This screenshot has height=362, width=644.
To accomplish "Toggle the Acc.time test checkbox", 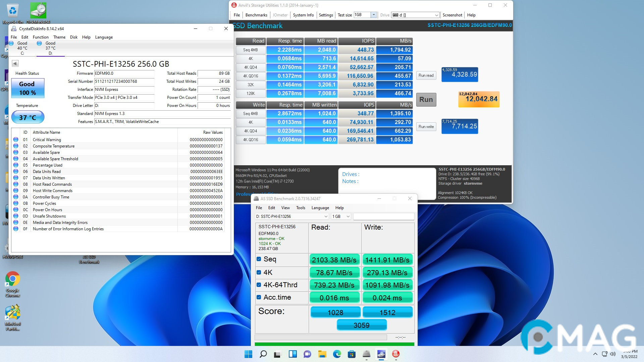I will coord(259,297).
